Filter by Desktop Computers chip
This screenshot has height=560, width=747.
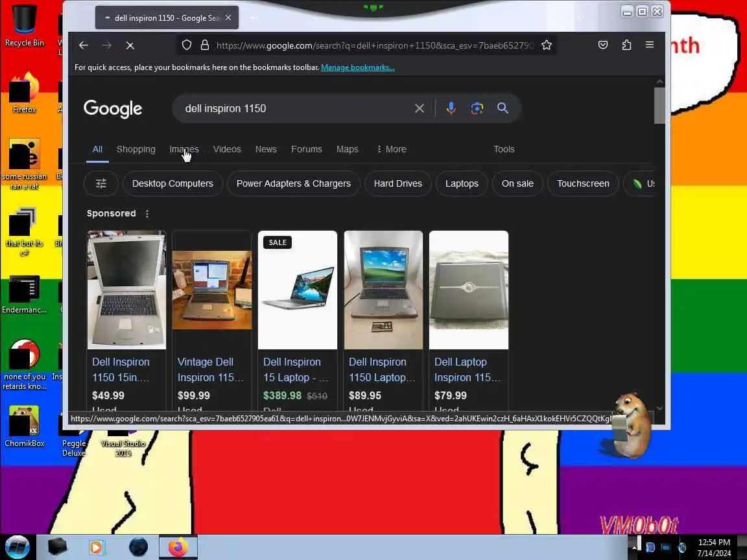pyautogui.click(x=172, y=183)
